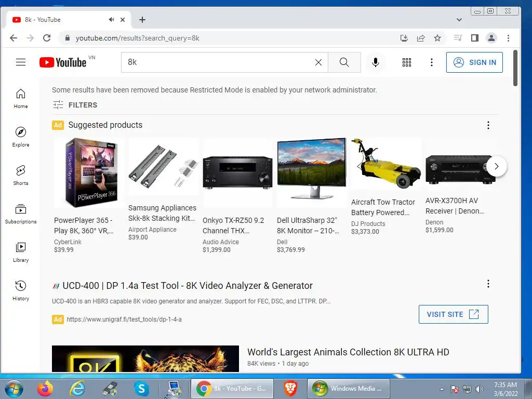The height and width of the screenshot is (399, 532).
Task: Click the $3,769.99 Dell price text
Action: point(291,250)
